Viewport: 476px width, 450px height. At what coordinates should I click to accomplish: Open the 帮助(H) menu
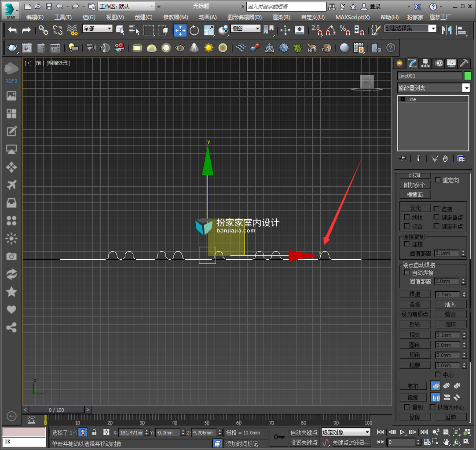coord(389,17)
